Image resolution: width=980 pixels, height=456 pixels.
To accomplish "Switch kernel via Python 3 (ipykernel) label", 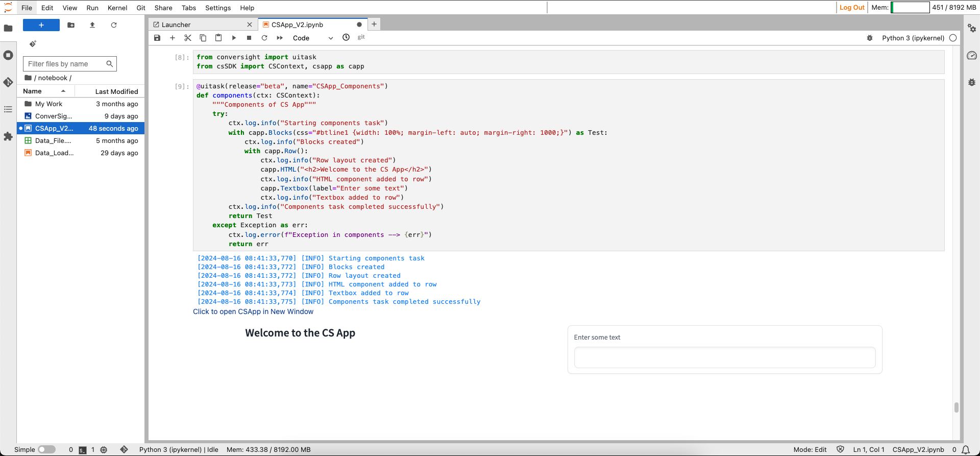I will coord(913,38).
